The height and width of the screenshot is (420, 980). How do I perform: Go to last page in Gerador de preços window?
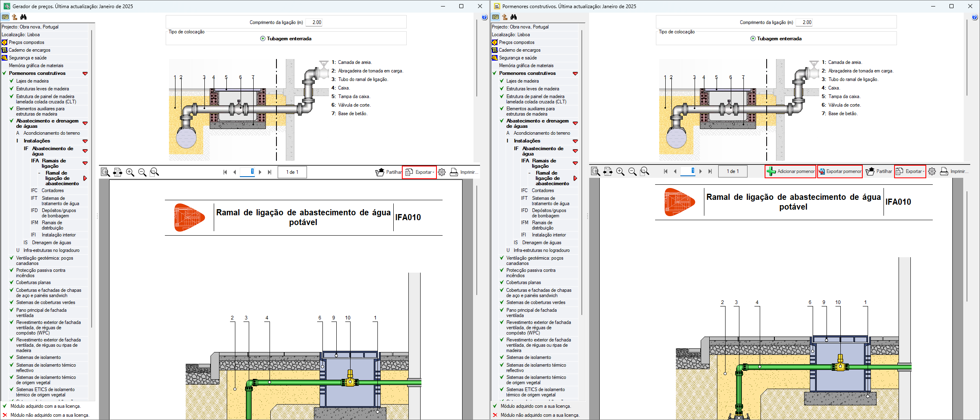coord(270,172)
